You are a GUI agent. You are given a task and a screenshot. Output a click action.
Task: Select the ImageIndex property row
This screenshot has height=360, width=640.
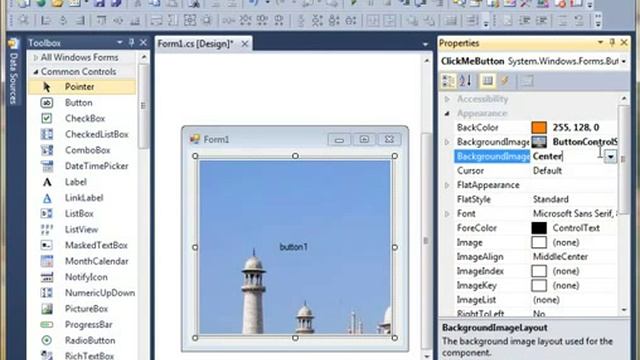[x=536, y=271]
